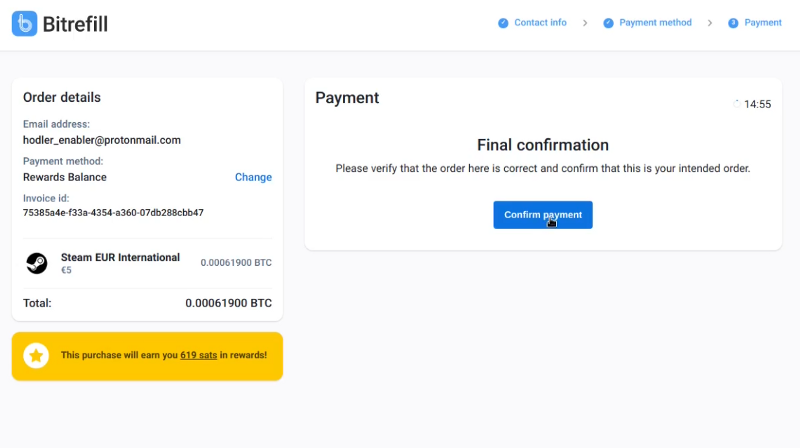This screenshot has height=448, width=800.
Task: Click the hodler_enabler email address
Action: 102,140
